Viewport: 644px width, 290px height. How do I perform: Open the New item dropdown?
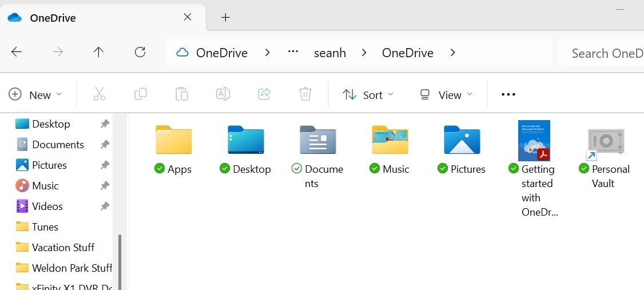pos(35,94)
